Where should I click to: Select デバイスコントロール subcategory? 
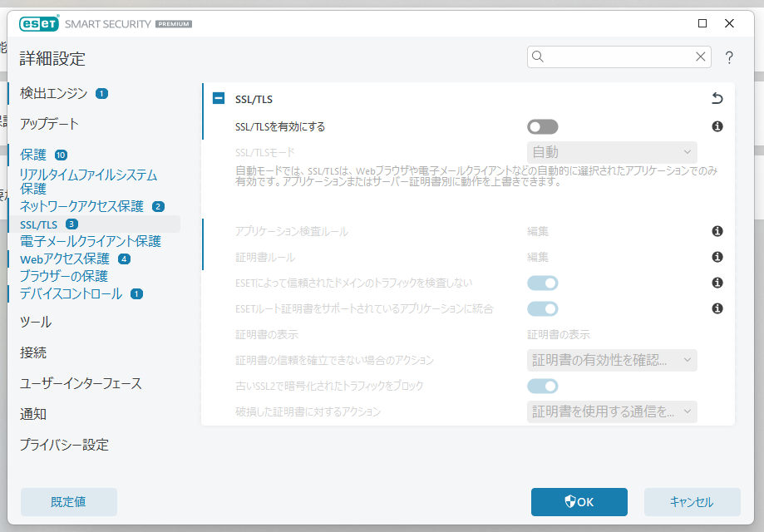click(x=71, y=293)
